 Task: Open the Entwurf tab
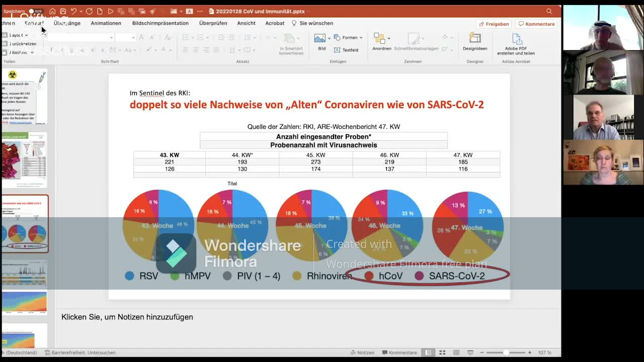coord(34,23)
